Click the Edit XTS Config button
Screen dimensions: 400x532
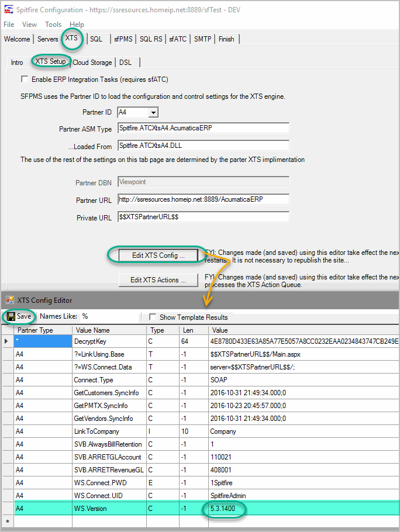pyautogui.click(x=158, y=255)
